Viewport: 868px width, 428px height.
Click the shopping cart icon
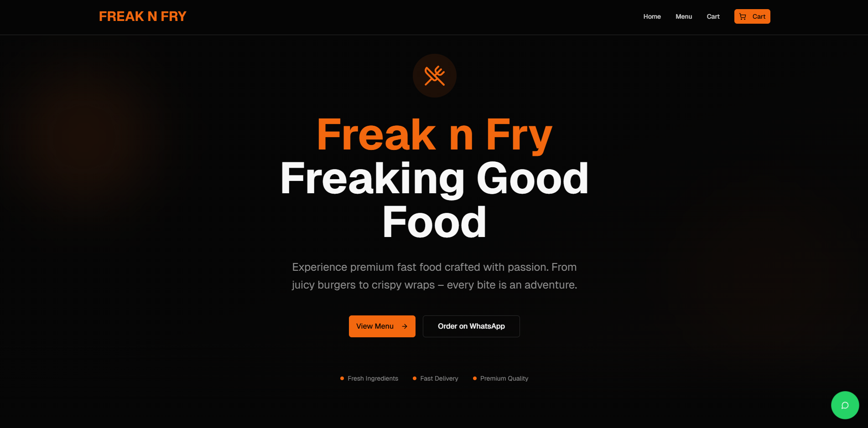743,16
